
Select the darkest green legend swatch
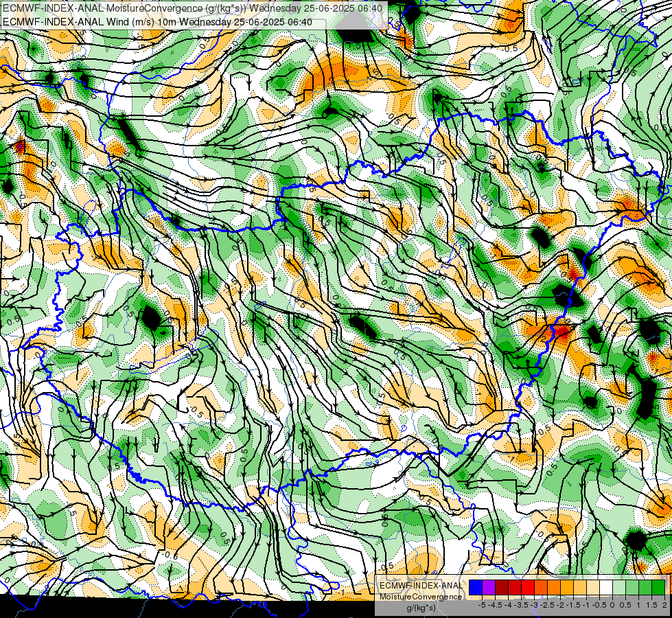pyautogui.click(x=658, y=587)
